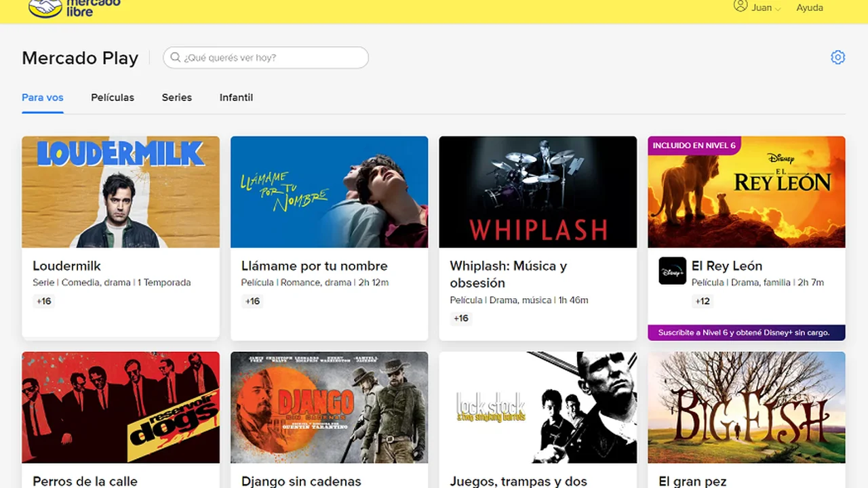Open the Ayuda link
868x488 pixels.
(809, 7)
